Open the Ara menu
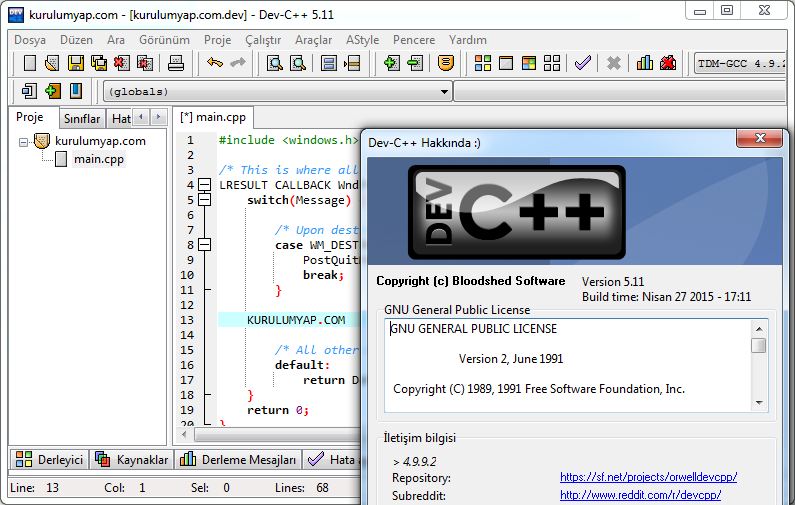This screenshot has width=795, height=505. click(x=116, y=40)
